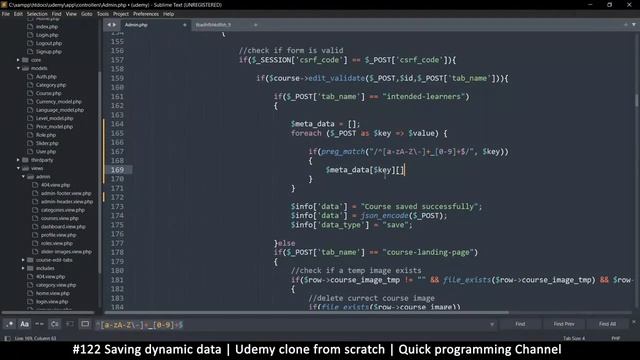Collapse the models folder
The image size is (640, 360).
[x=18, y=68]
